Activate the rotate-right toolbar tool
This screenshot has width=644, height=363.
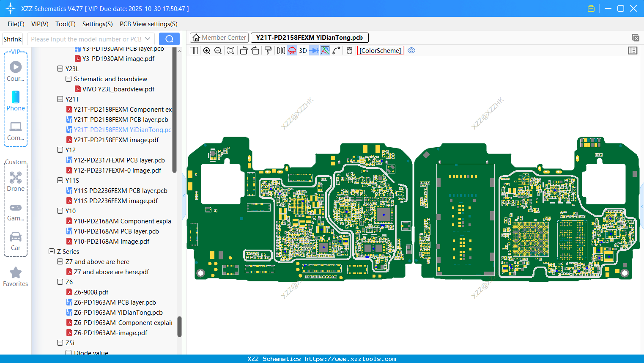tap(255, 50)
